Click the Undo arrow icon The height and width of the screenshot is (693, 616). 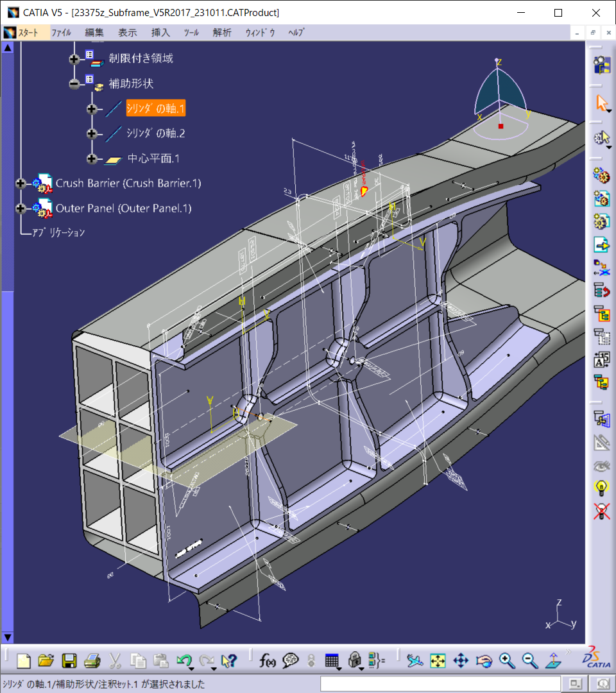click(x=184, y=661)
